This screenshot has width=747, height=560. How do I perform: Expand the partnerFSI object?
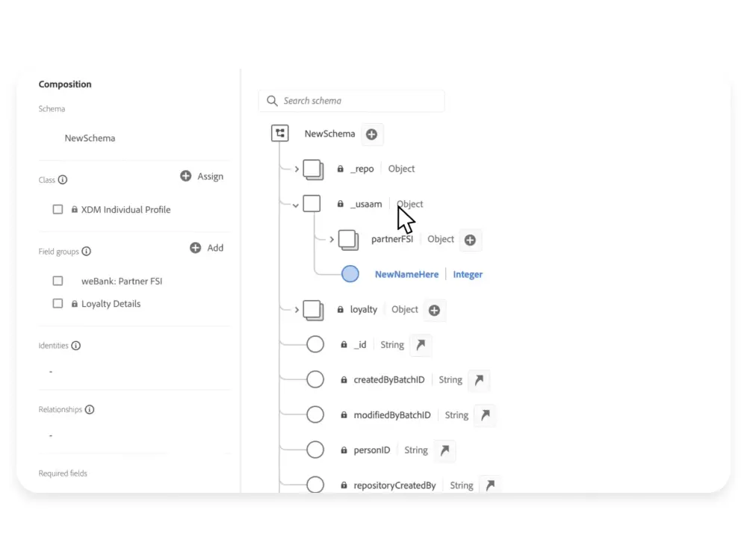point(332,240)
